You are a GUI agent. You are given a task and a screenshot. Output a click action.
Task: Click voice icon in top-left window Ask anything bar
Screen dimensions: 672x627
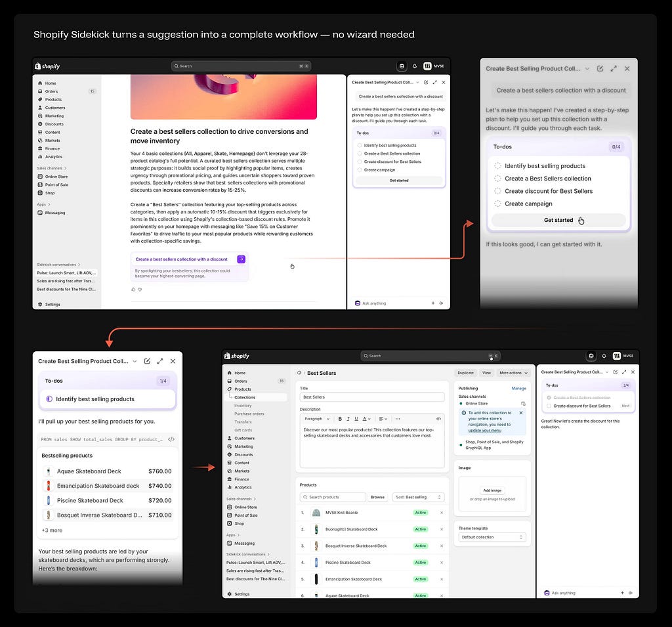tap(441, 303)
